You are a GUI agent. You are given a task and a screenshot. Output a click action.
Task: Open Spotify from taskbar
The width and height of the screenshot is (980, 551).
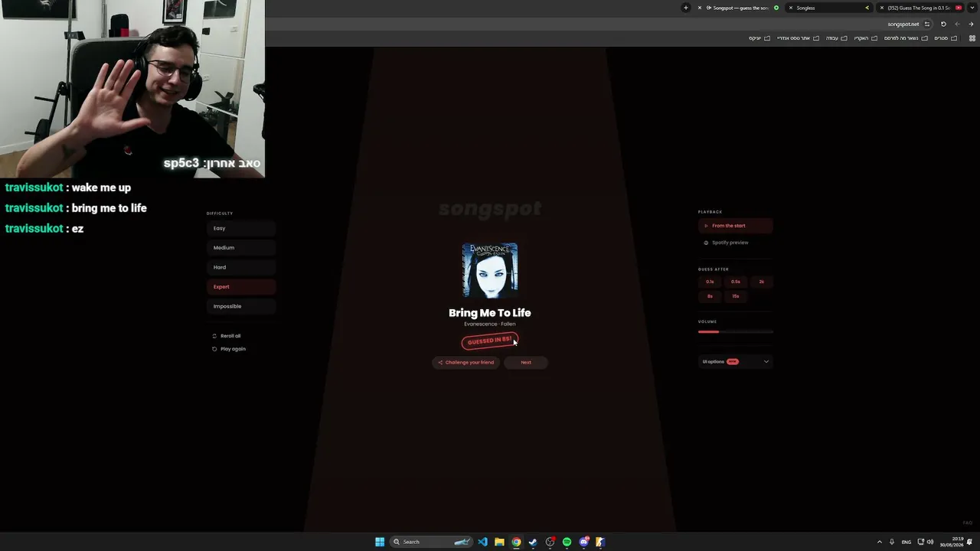(567, 542)
